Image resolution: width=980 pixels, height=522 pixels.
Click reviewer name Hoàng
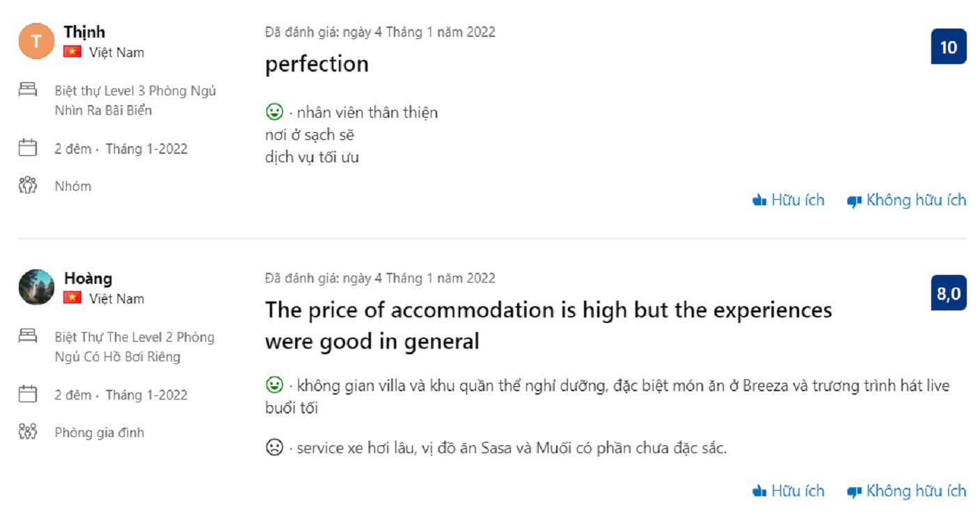pyautogui.click(x=88, y=278)
